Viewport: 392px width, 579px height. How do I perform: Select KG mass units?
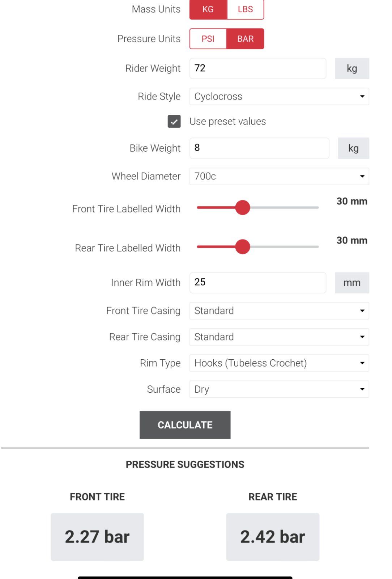click(208, 9)
